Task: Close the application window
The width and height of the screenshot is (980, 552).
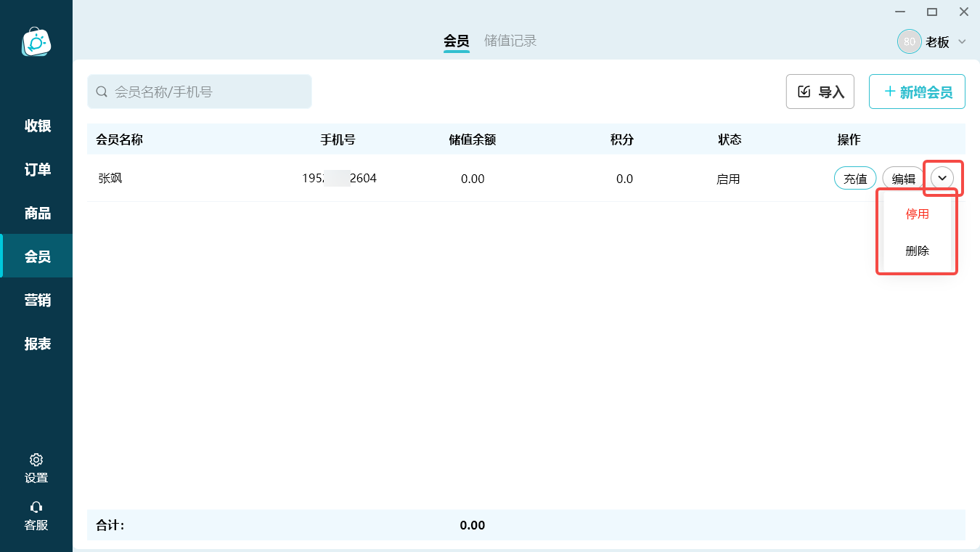Action: click(964, 12)
